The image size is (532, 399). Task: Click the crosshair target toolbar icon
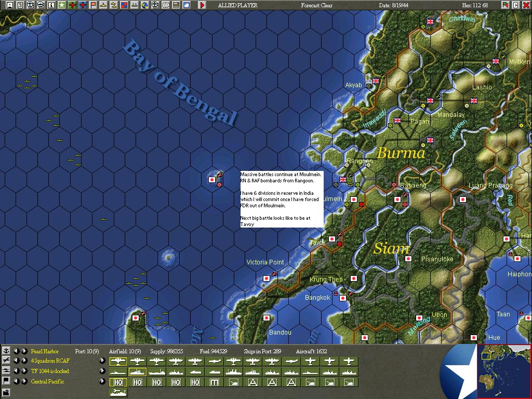tap(155, 5)
